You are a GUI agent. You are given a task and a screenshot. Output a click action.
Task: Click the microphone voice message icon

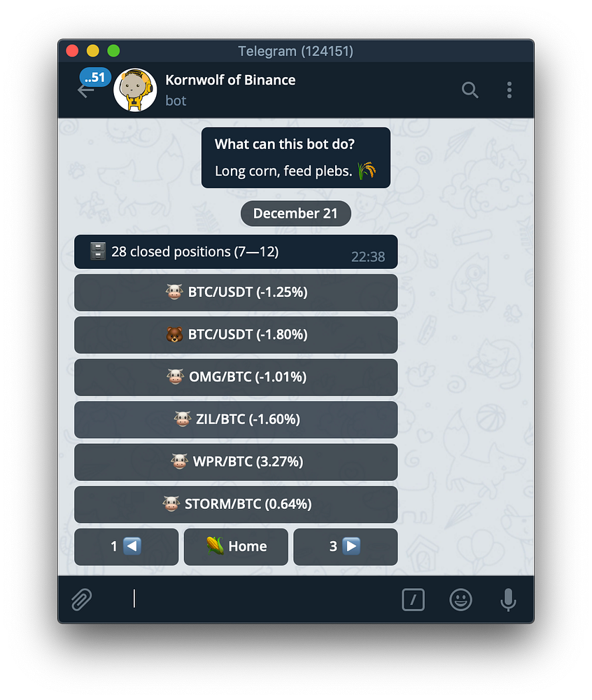click(508, 599)
